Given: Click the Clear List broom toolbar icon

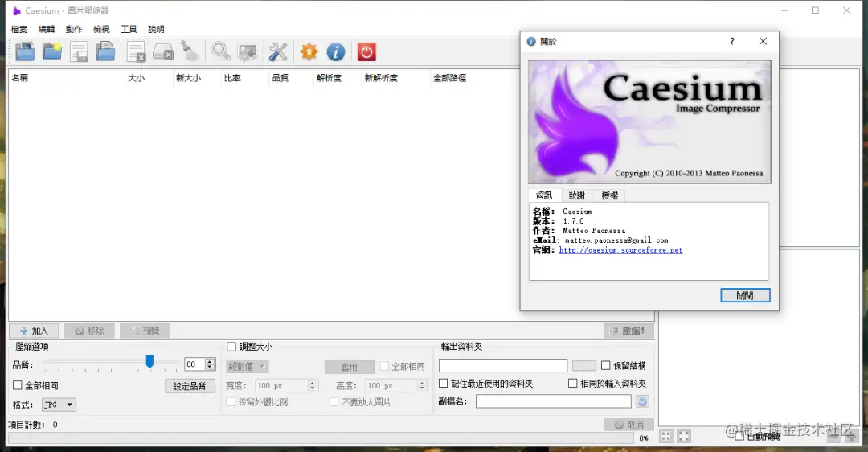Looking at the screenshot, I should [190, 51].
